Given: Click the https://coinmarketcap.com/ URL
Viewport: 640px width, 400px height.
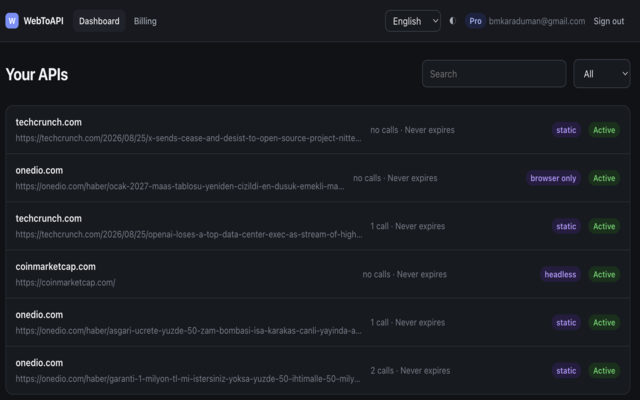Looking at the screenshot, I should tap(65, 282).
